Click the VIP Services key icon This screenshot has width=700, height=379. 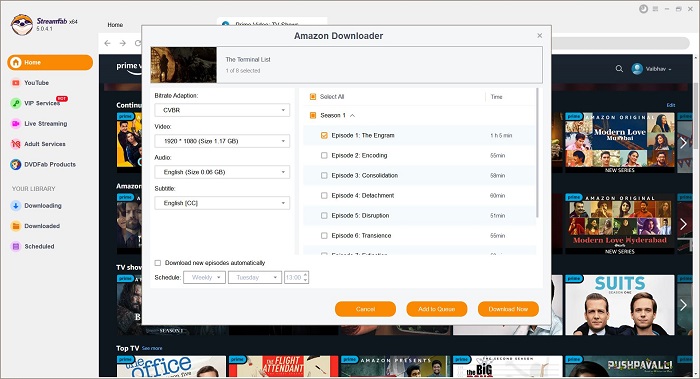click(16, 103)
